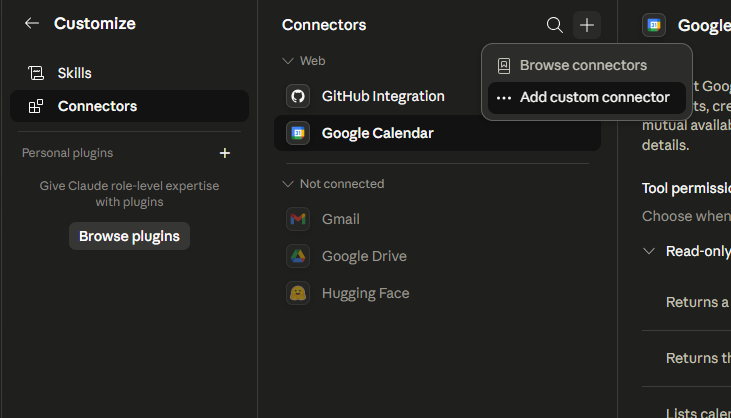Click the Google Calendar icon in list
731x418 pixels.
[298, 133]
